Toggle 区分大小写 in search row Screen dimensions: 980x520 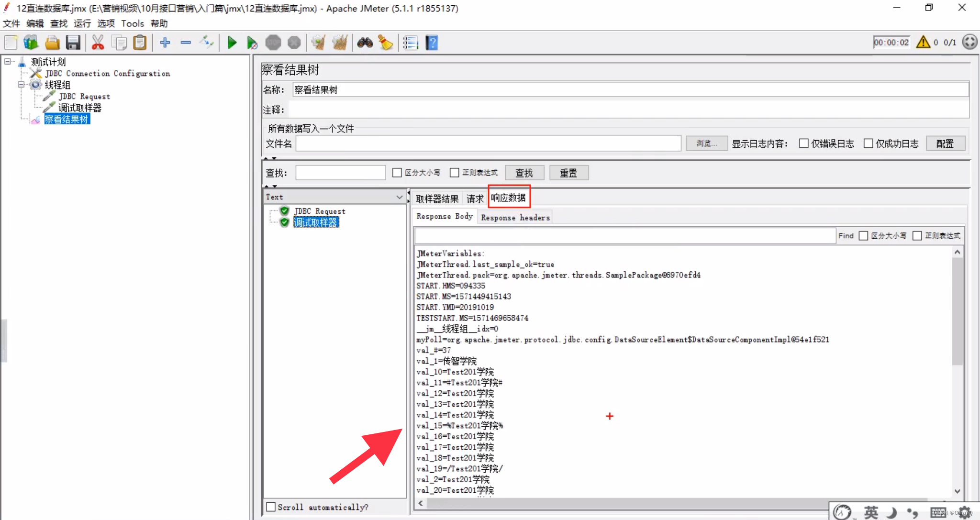point(397,173)
